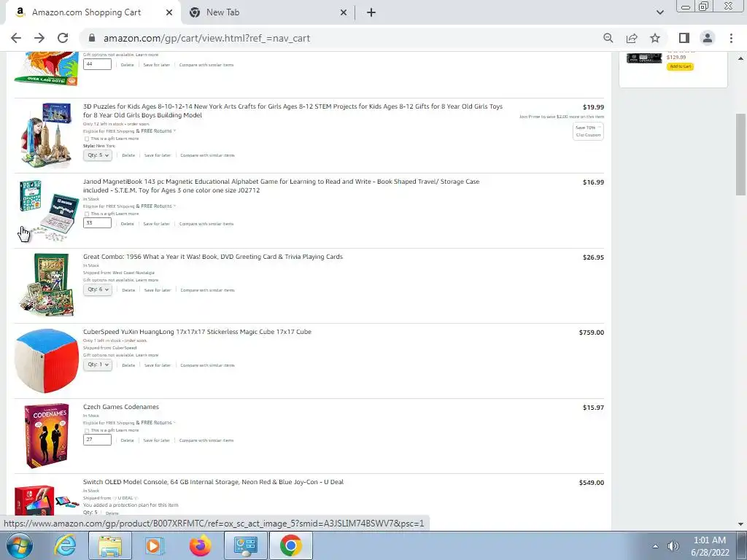This screenshot has width=747, height=560.
Task: Open the Qty: 6 dropdown for Great Combo 1956
Action: (98, 289)
